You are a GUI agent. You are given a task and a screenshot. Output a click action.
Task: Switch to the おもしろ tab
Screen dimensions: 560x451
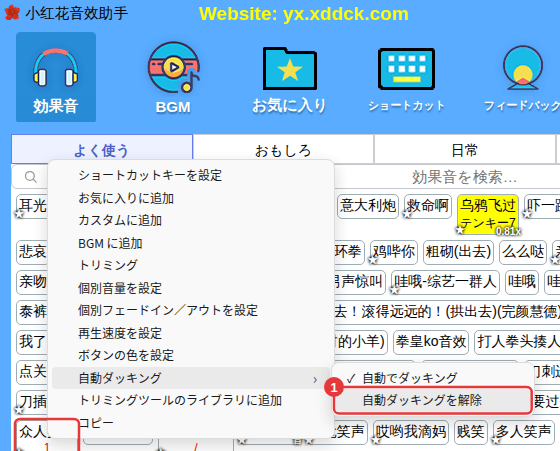[x=283, y=150]
